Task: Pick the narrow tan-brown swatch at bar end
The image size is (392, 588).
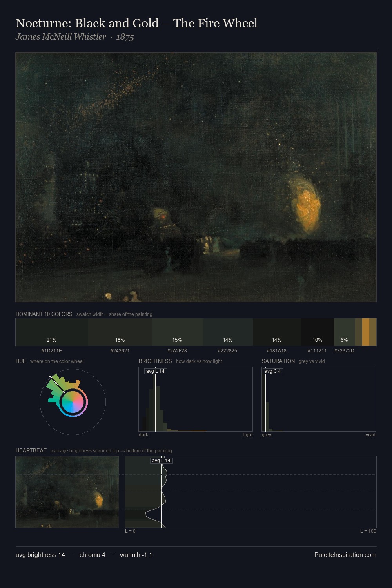Action: (x=373, y=332)
